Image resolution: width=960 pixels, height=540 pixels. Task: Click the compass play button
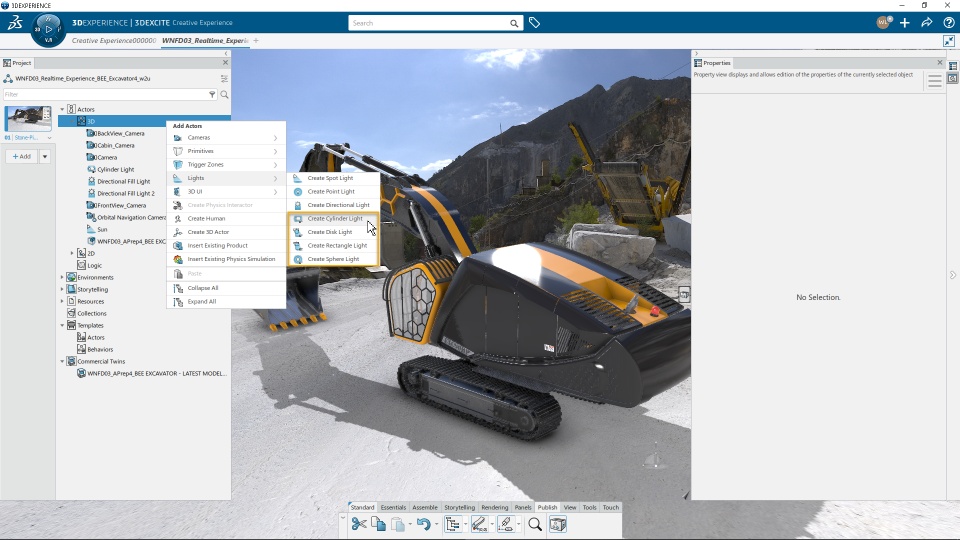tap(48, 28)
